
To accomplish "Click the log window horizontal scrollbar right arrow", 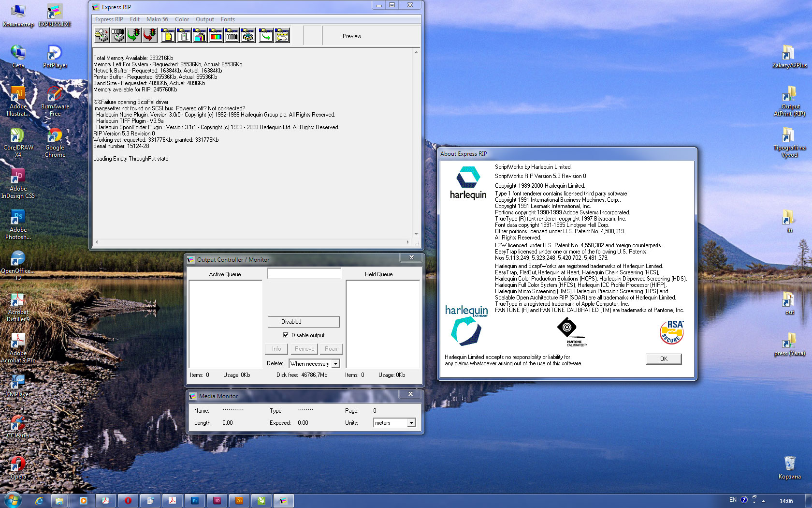I will coord(407,242).
